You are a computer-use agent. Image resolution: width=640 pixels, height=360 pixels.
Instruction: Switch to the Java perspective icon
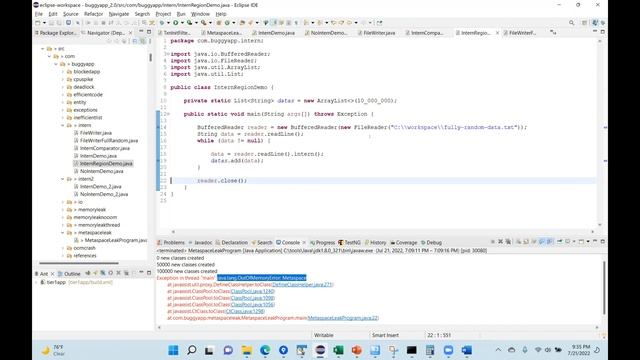595,23
